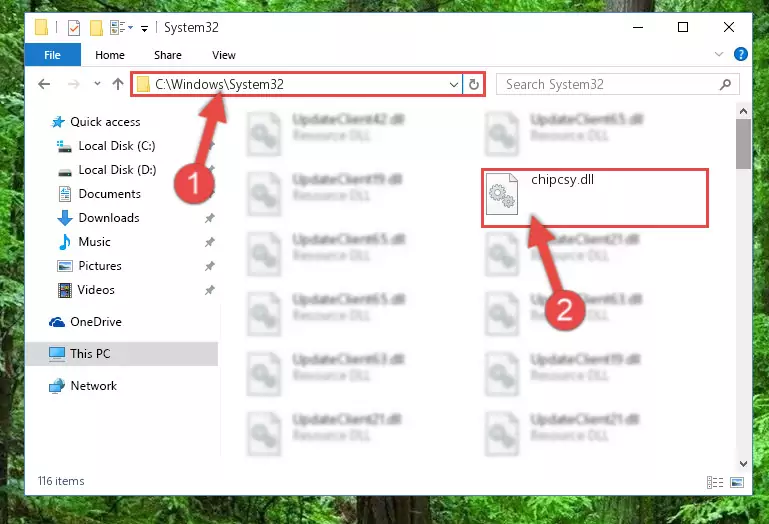The image size is (769, 524).
Task: Click the Quick access star icon
Action: tap(58, 122)
